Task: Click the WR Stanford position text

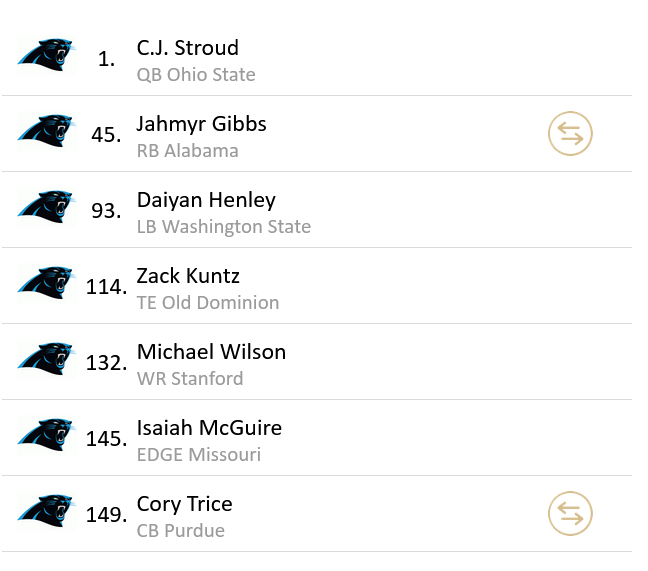Action: click(x=190, y=379)
